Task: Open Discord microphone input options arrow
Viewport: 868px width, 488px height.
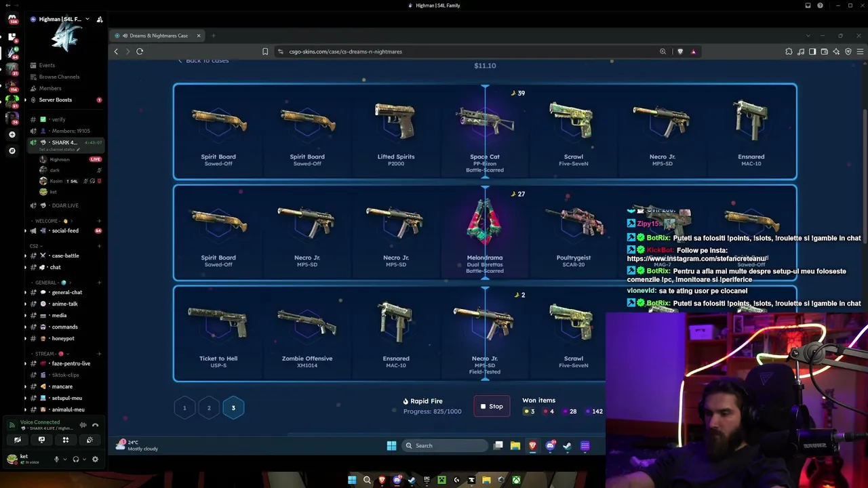Action: pos(65,459)
